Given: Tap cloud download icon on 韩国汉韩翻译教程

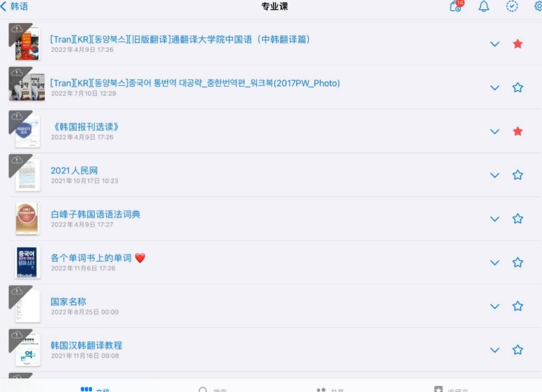Looking at the screenshot, I should tap(17, 335).
